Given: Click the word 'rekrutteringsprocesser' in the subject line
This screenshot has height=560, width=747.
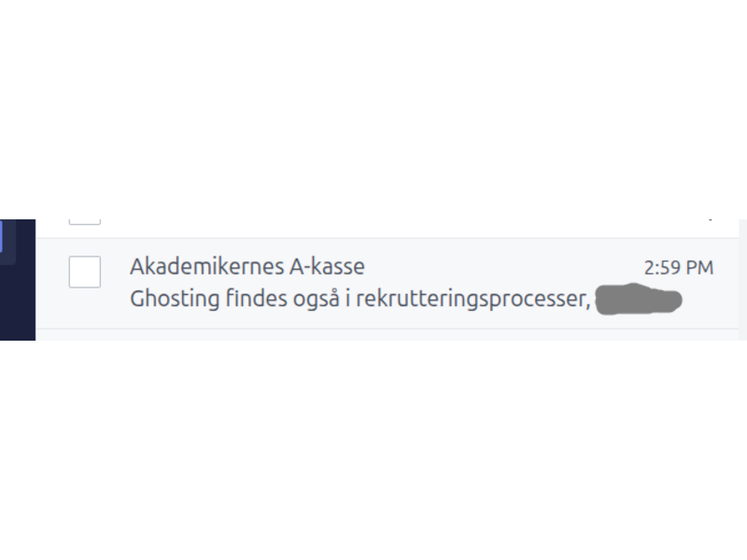Looking at the screenshot, I should pos(472,299).
